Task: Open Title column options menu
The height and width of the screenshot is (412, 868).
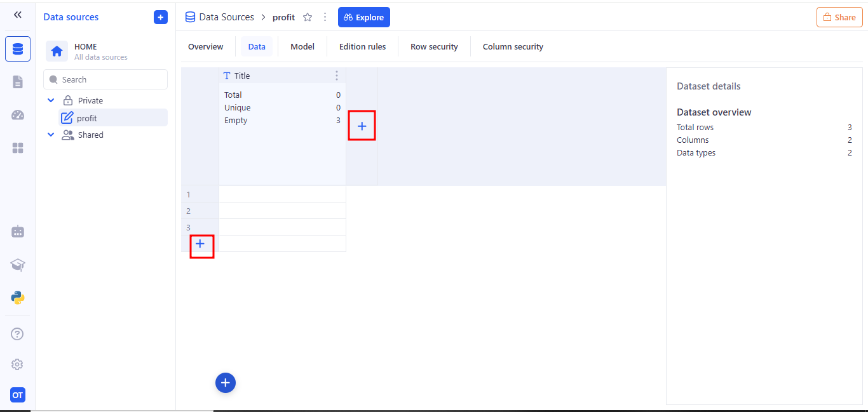Action: click(x=337, y=76)
